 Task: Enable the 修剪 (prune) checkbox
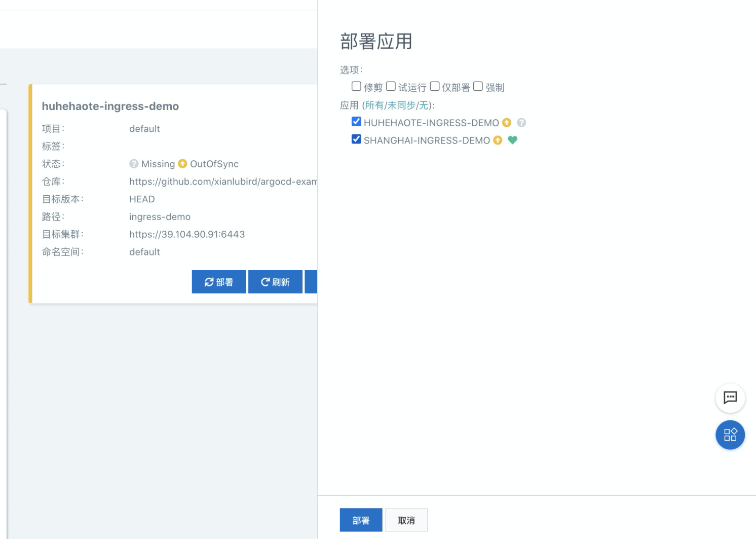click(356, 87)
